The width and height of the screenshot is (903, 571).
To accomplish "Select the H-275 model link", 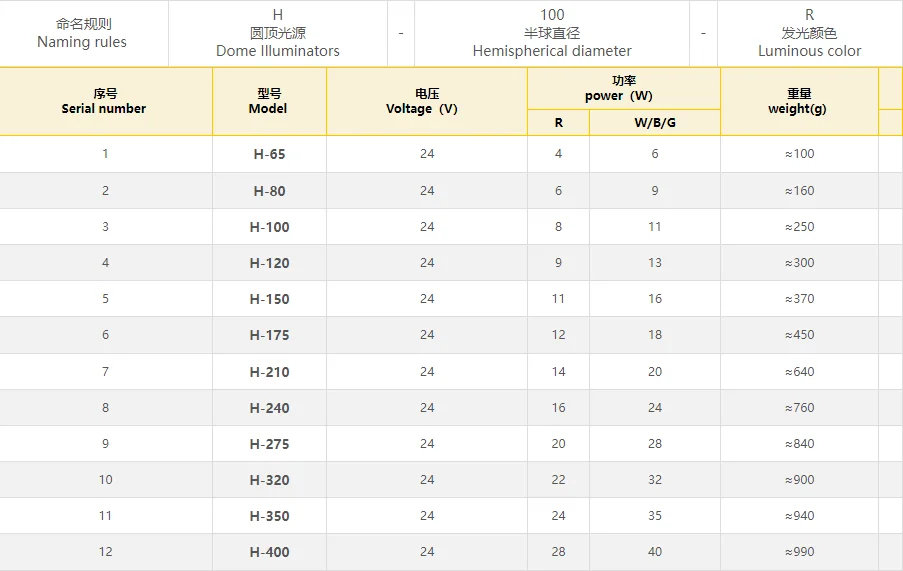I will click(x=269, y=444).
